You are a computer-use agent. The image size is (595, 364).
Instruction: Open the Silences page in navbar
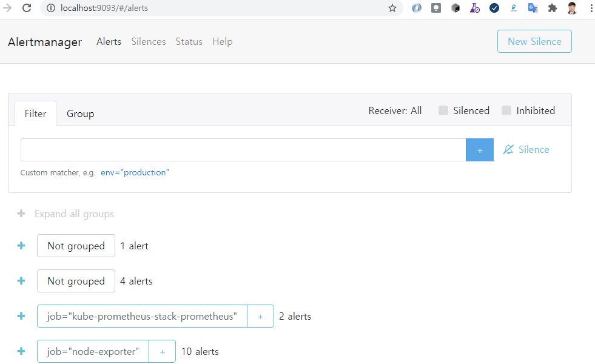coord(149,42)
